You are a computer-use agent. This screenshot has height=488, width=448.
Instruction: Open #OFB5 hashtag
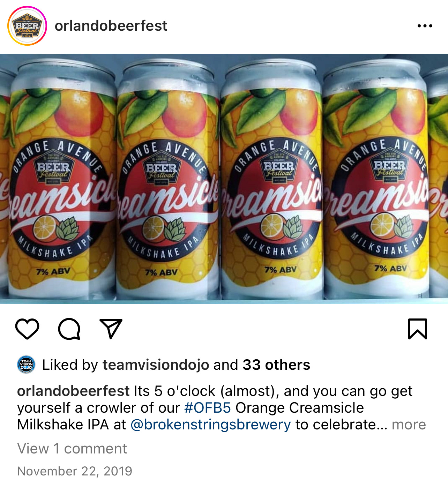click(x=208, y=408)
